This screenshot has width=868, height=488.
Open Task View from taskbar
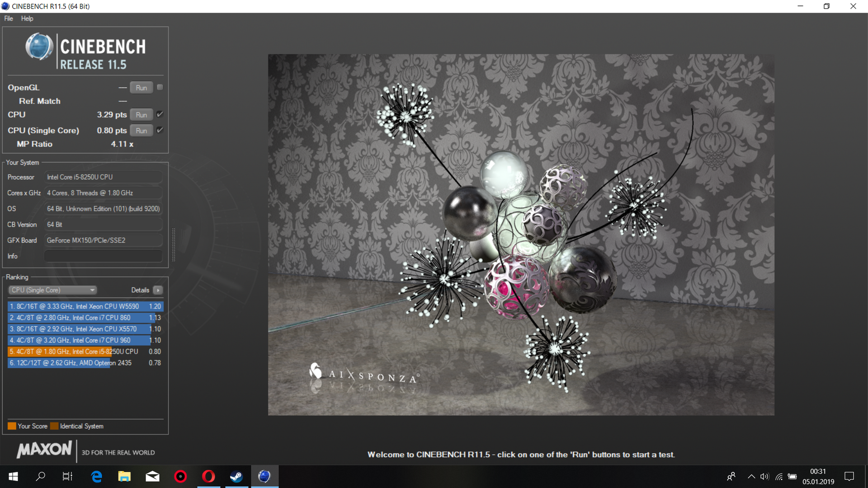pyautogui.click(x=67, y=476)
